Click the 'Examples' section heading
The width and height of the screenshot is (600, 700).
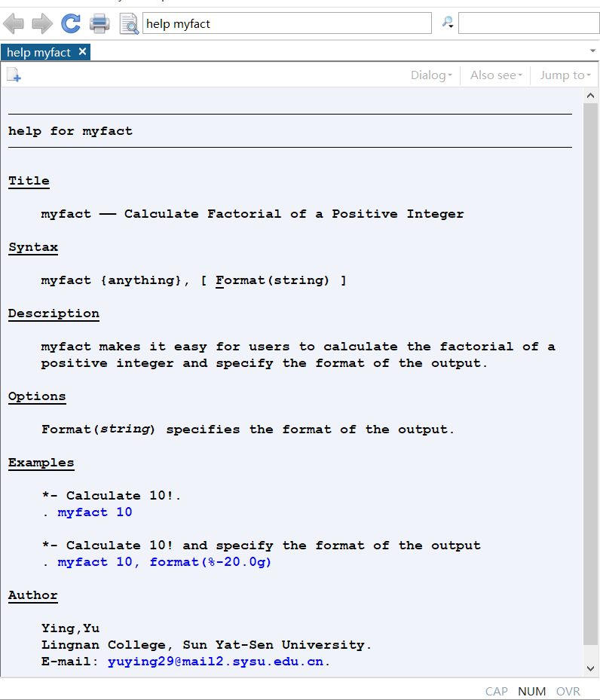click(41, 463)
